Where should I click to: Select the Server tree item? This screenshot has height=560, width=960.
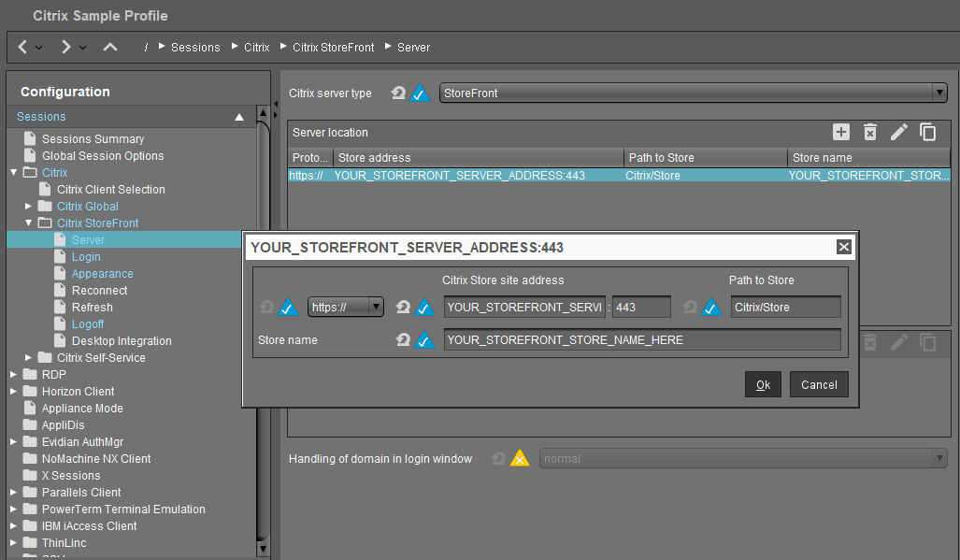tap(88, 240)
